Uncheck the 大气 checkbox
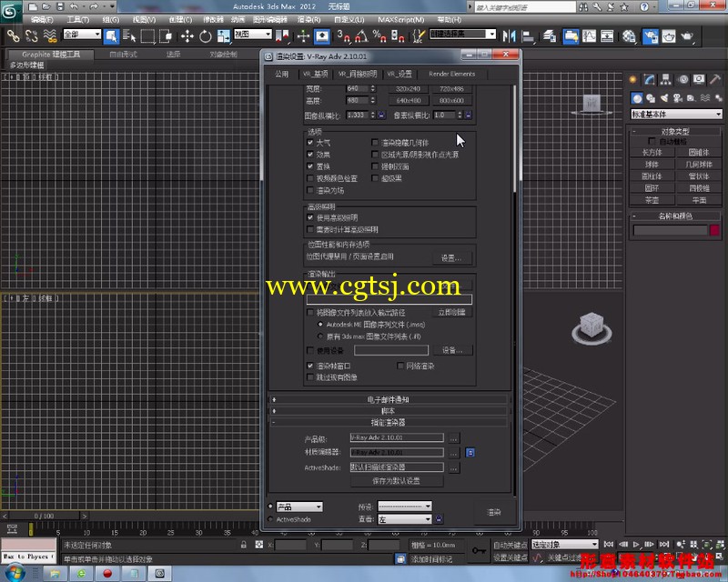 pos(310,143)
